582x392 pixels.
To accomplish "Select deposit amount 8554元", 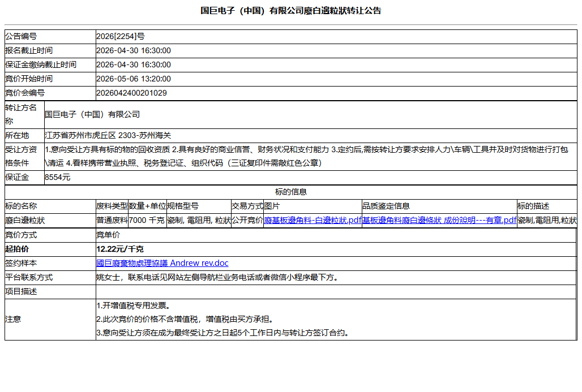I will [x=58, y=177].
